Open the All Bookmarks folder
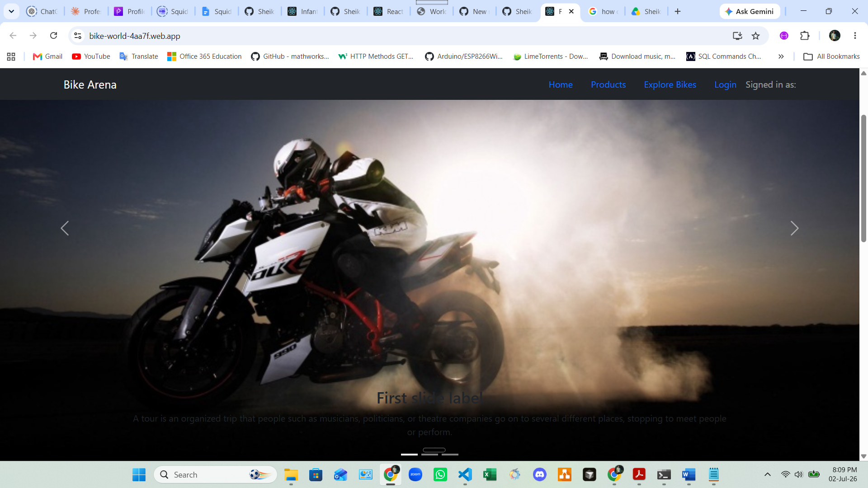The height and width of the screenshot is (488, 868). pyautogui.click(x=831, y=56)
